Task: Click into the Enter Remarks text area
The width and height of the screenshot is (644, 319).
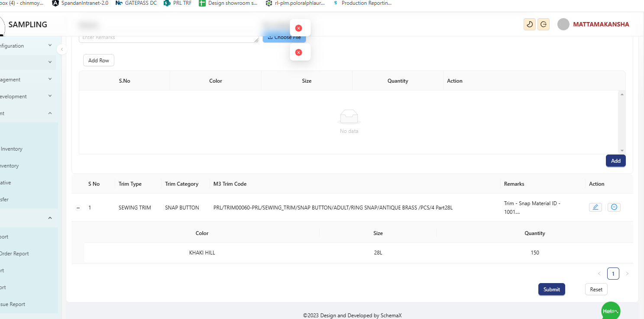Action: click(168, 38)
